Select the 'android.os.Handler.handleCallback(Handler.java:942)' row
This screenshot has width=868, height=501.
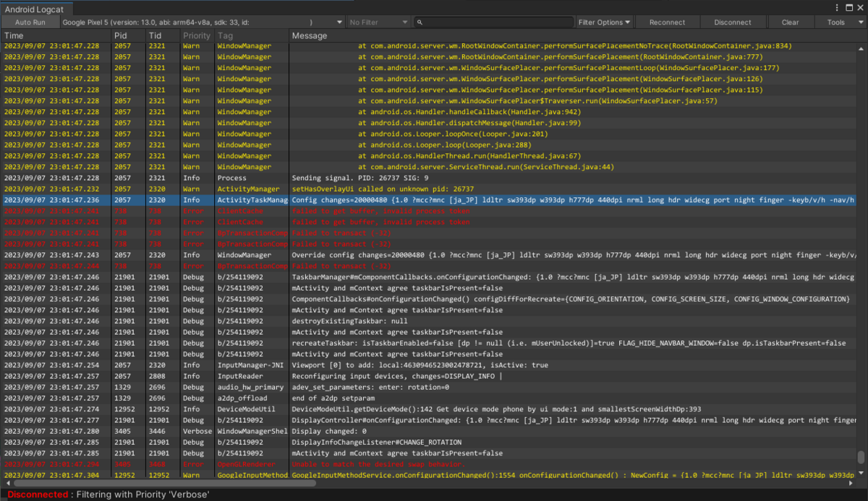click(x=429, y=112)
